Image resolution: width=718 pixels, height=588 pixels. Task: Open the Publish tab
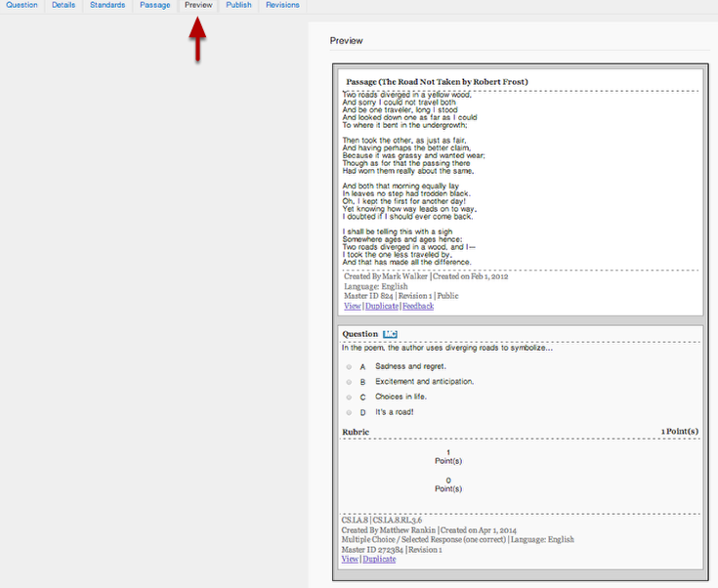point(238,5)
